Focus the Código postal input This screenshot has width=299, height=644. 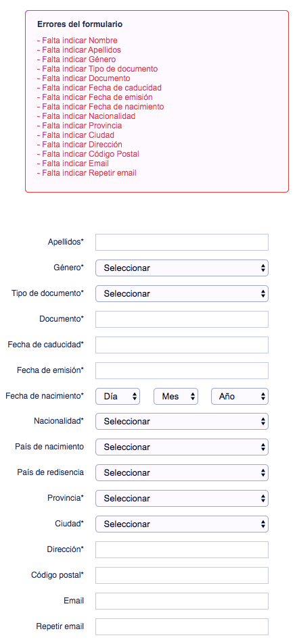click(182, 576)
